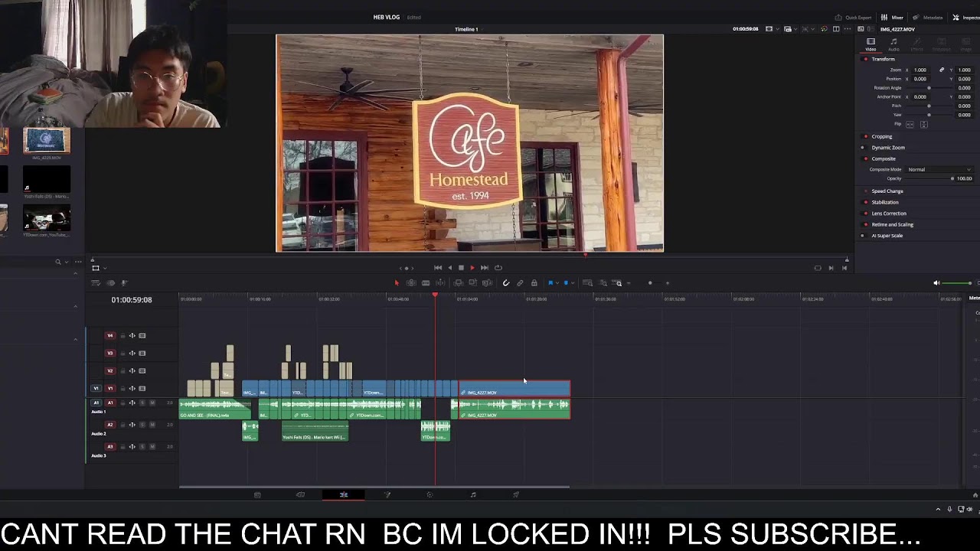This screenshot has height=551, width=980.
Task: Open the Mixer panel
Action: coord(893,18)
